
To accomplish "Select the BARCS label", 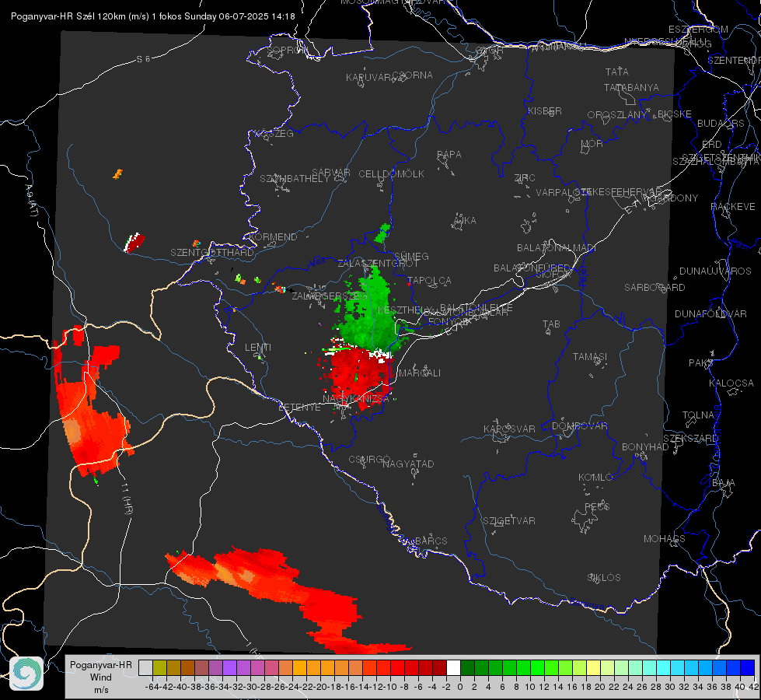I will click(431, 541).
